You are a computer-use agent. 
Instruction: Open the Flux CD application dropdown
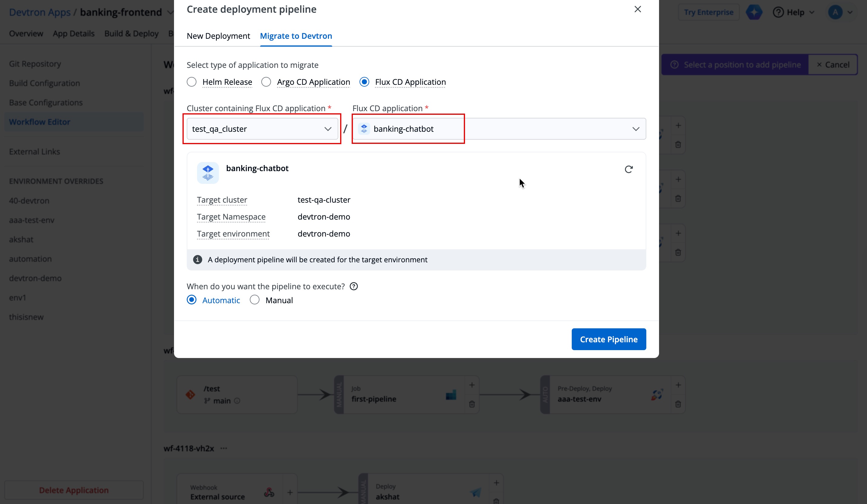635,129
